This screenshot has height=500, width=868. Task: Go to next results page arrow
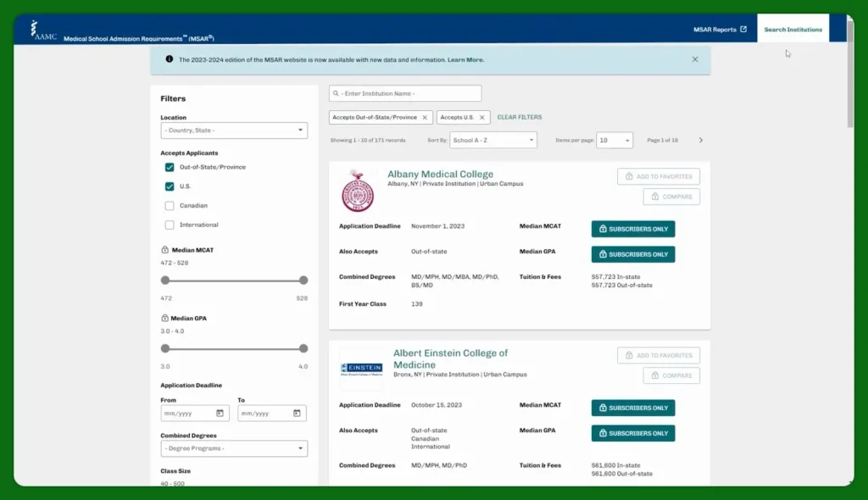coord(700,140)
